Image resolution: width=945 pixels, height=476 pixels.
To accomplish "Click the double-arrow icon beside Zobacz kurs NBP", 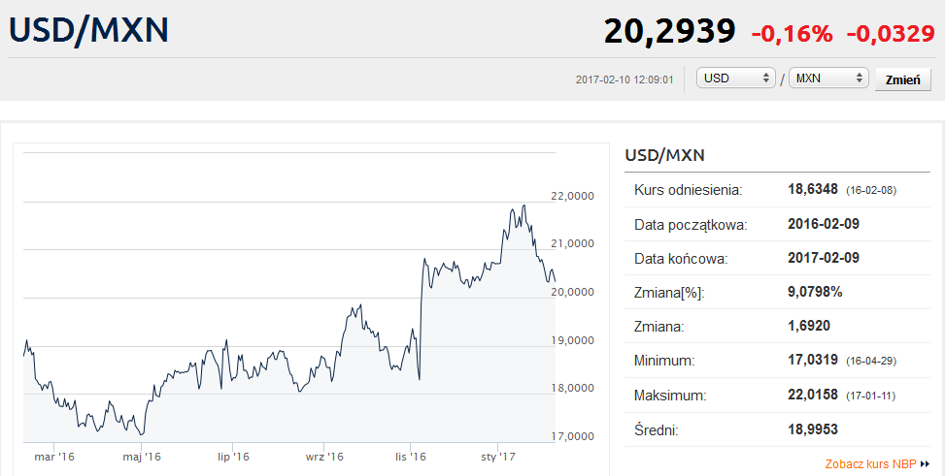I will click(925, 464).
